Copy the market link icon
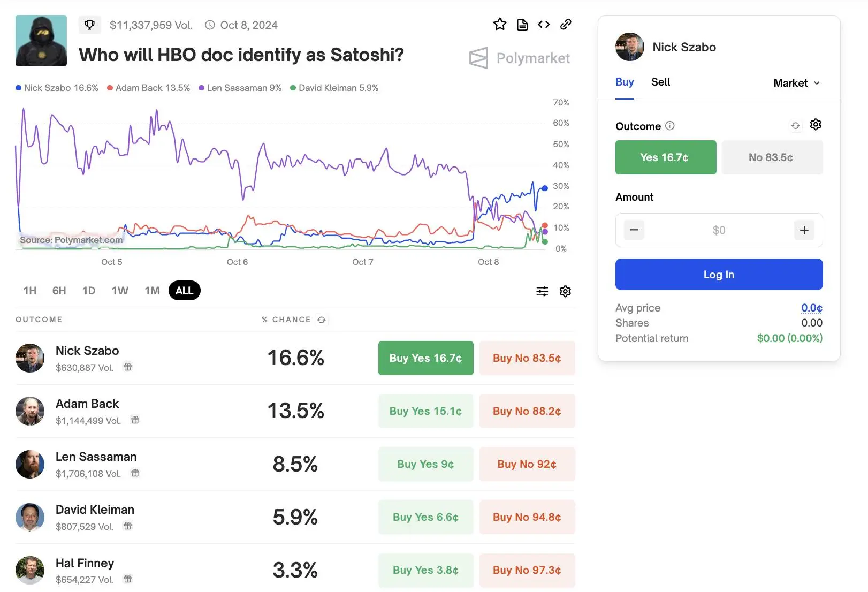Image resolution: width=868 pixels, height=592 pixels. [566, 24]
